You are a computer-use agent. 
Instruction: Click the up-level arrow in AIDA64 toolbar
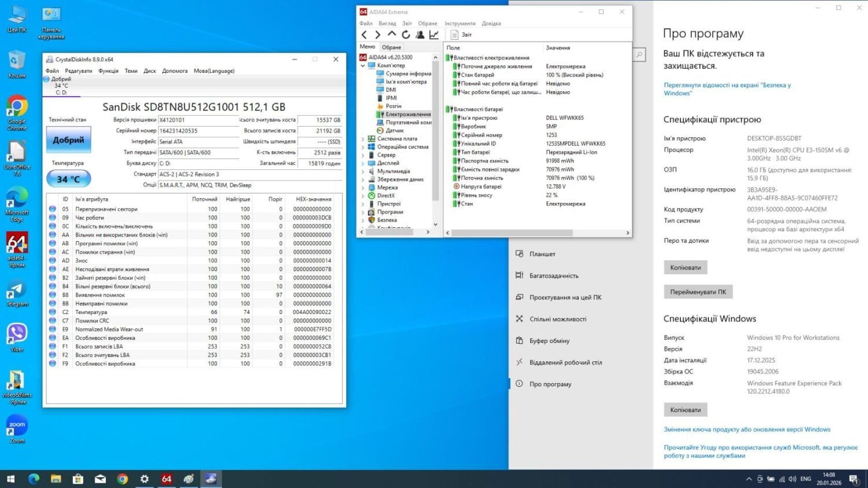tap(392, 35)
